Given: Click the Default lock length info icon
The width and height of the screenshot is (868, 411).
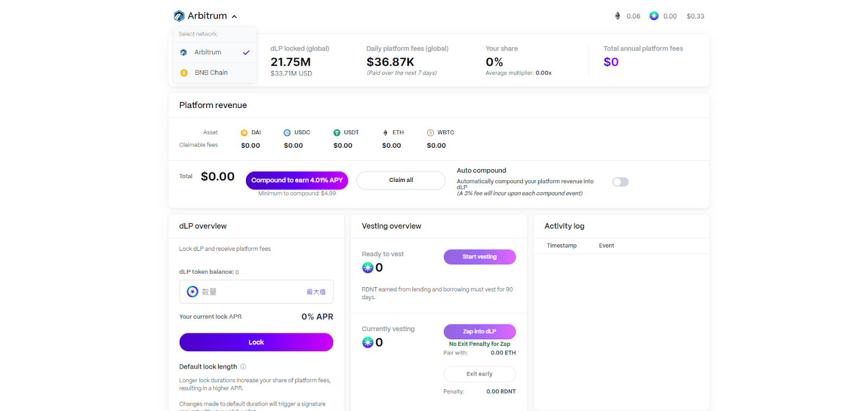Looking at the screenshot, I should [x=243, y=367].
